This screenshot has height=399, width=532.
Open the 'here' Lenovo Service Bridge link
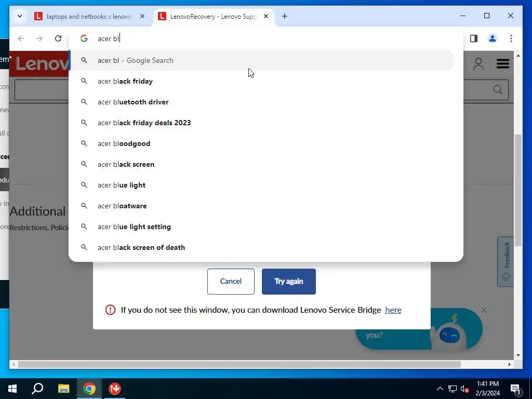point(393,310)
